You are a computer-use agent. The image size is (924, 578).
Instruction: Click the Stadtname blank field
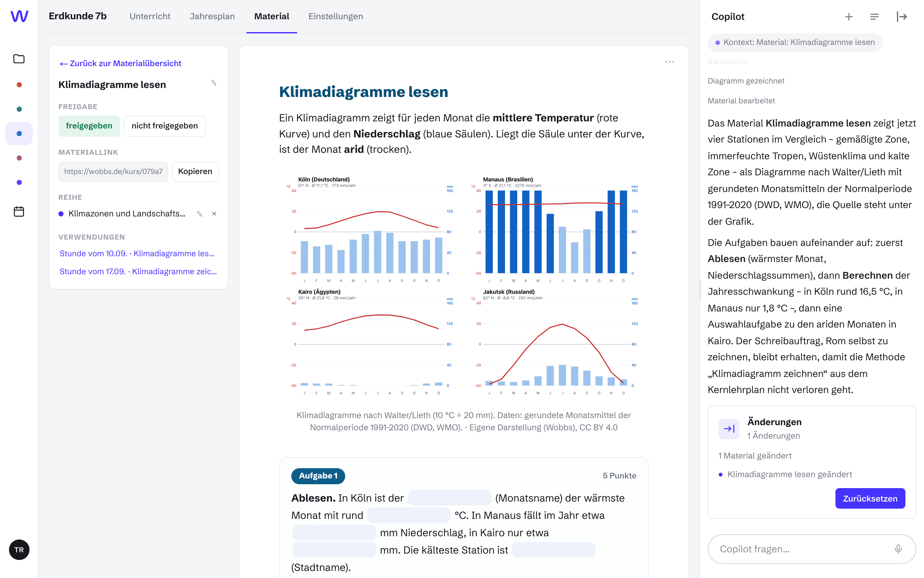point(553,550)
